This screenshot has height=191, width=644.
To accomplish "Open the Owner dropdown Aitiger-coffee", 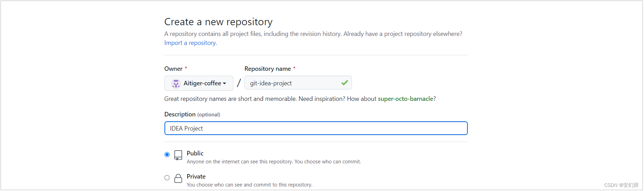I will point(199,83).
